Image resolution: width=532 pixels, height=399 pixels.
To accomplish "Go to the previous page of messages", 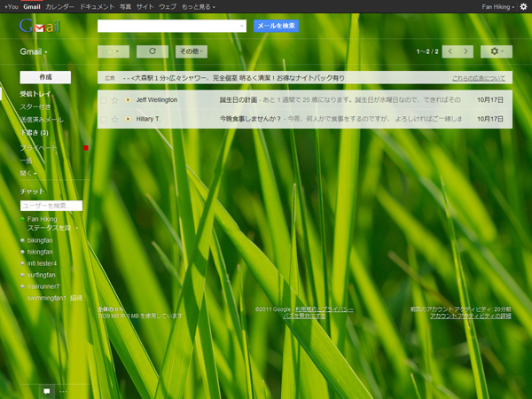I will point(450,51).
